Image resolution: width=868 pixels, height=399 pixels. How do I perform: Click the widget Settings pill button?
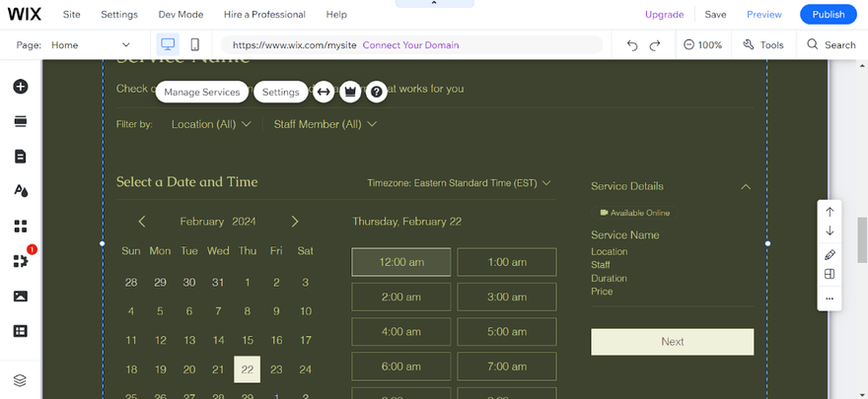(x=281, y=92)
